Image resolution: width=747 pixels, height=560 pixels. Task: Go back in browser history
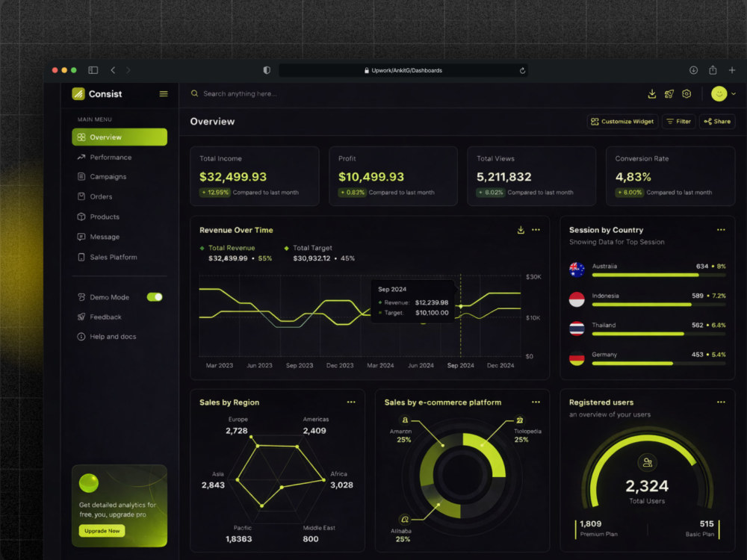tap(113, 70)
